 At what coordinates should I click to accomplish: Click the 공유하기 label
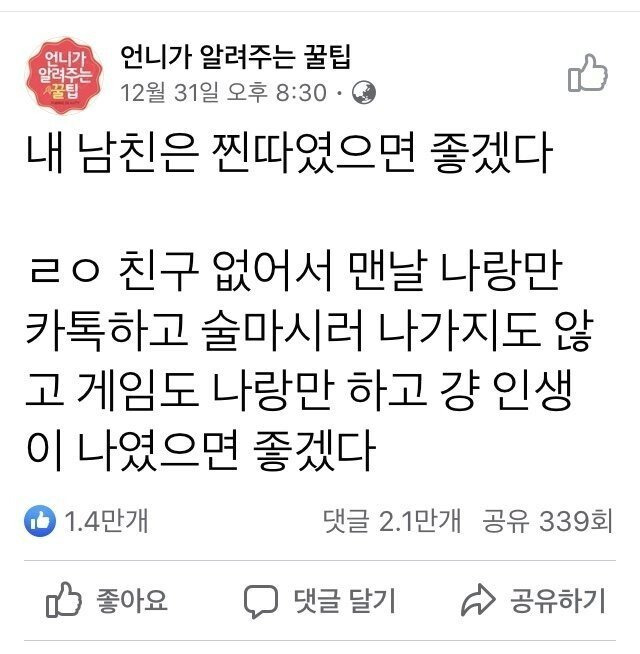[557, 601]
